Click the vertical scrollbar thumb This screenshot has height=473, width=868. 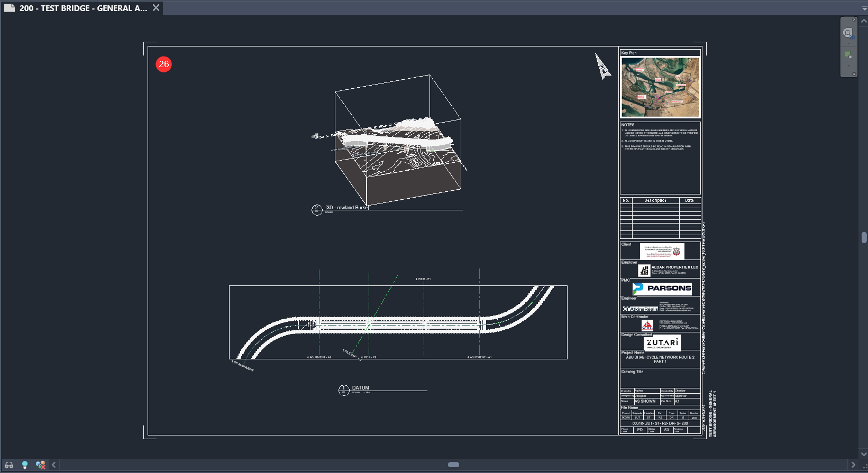864,237
